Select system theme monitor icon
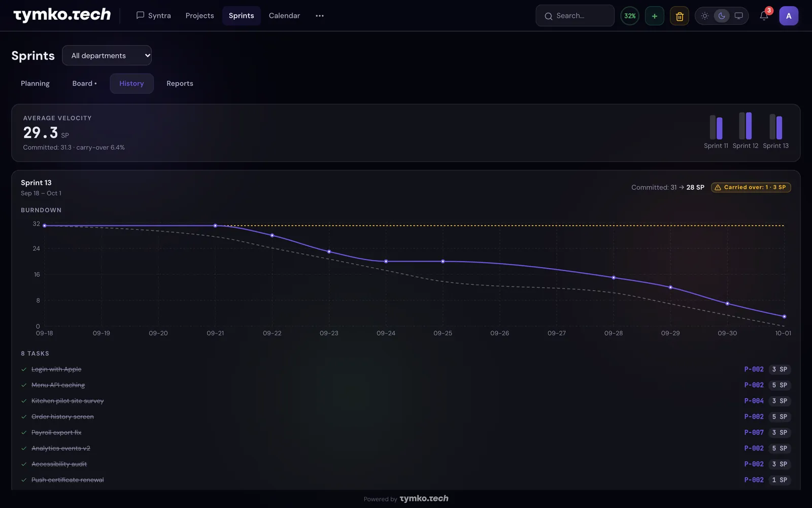The height and width of the screenshot is (508, 812). coord(738,16)
